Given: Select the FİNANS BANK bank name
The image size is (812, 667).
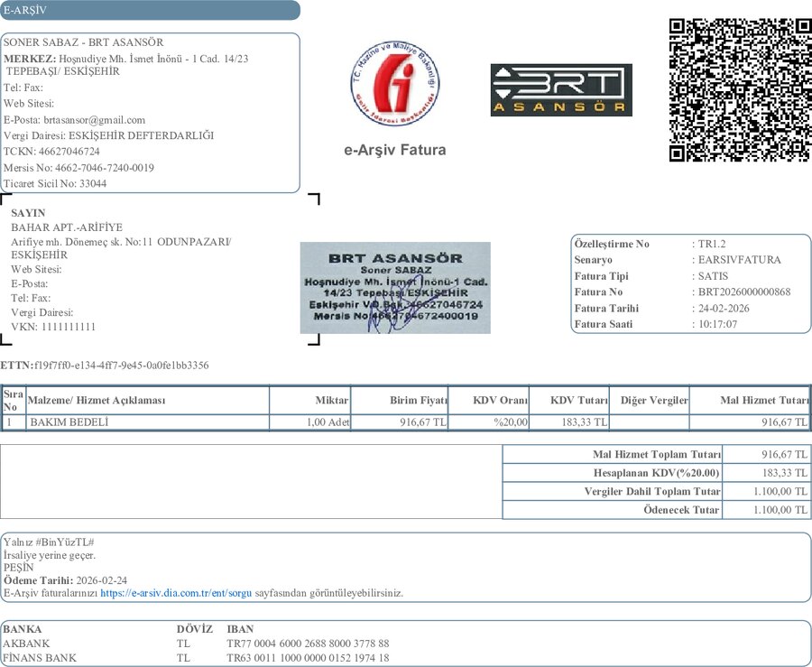Looking at the screenshot, I should click(40, 658).
